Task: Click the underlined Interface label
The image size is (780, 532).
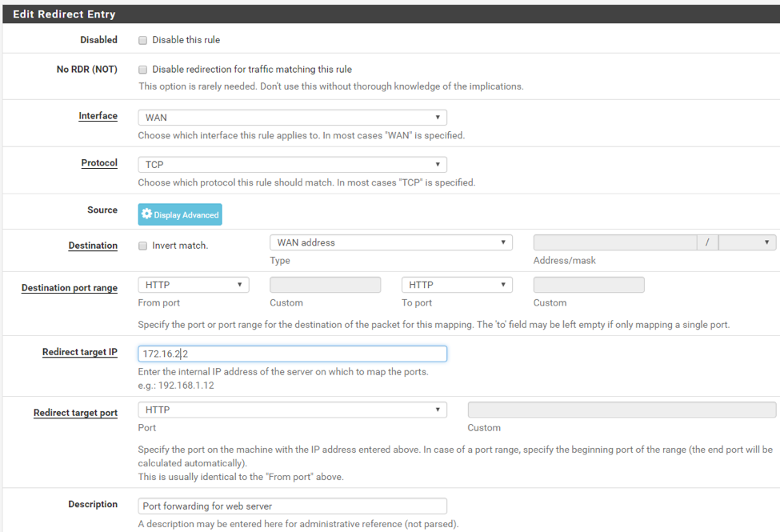Action: (98, 115)
